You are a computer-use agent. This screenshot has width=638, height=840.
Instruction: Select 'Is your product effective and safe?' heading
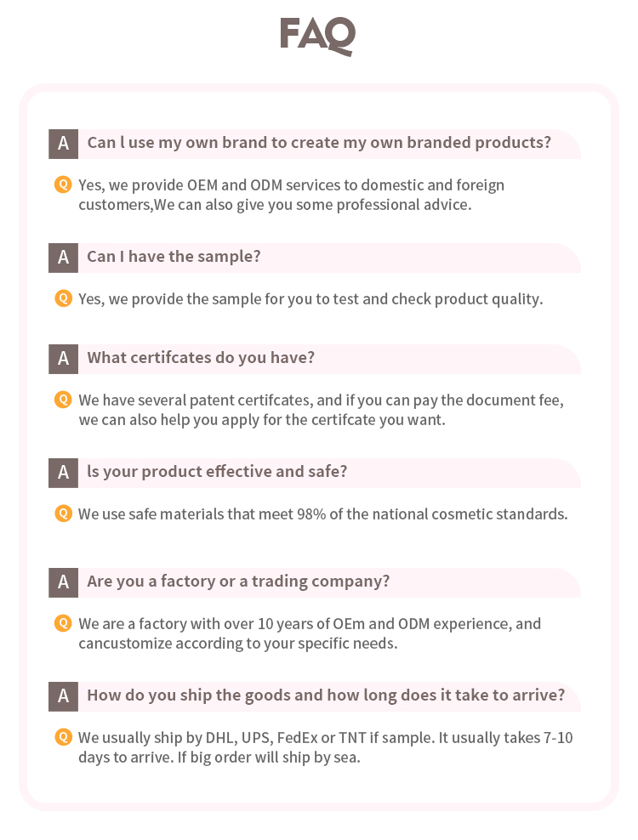(x=217, y=472)
